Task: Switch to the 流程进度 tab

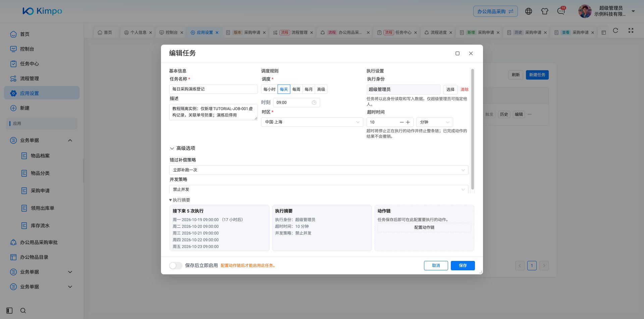Action: click(x=438, y=33)
